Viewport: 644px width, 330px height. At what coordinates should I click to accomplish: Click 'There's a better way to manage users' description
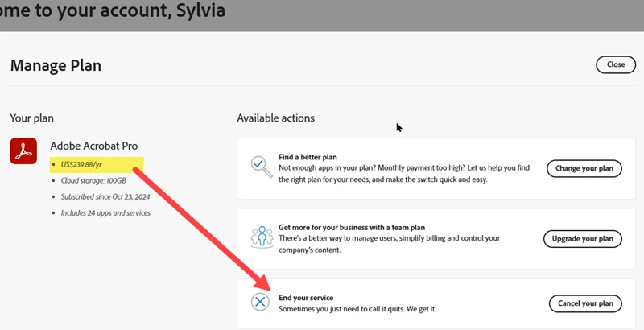click(389, 244)
